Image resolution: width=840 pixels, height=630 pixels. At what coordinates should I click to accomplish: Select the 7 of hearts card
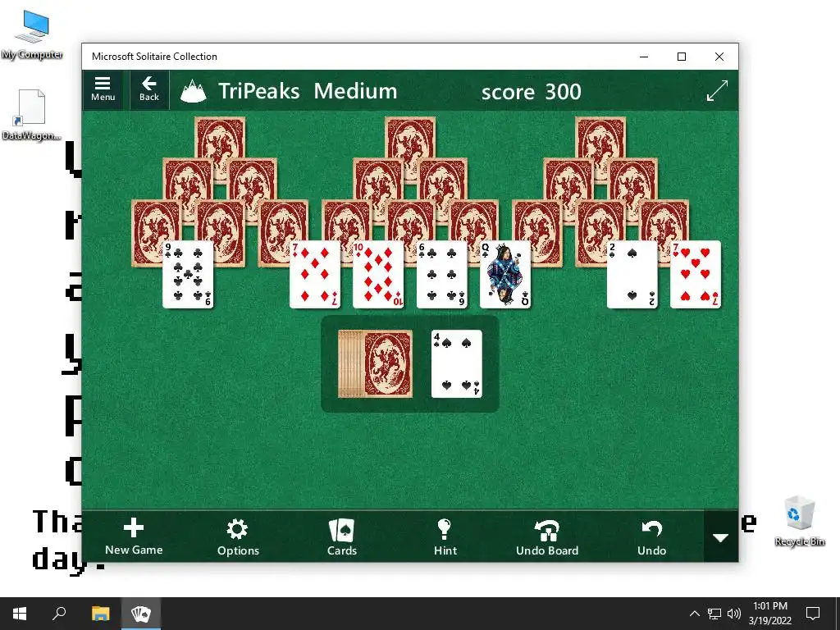coord(696,274)
